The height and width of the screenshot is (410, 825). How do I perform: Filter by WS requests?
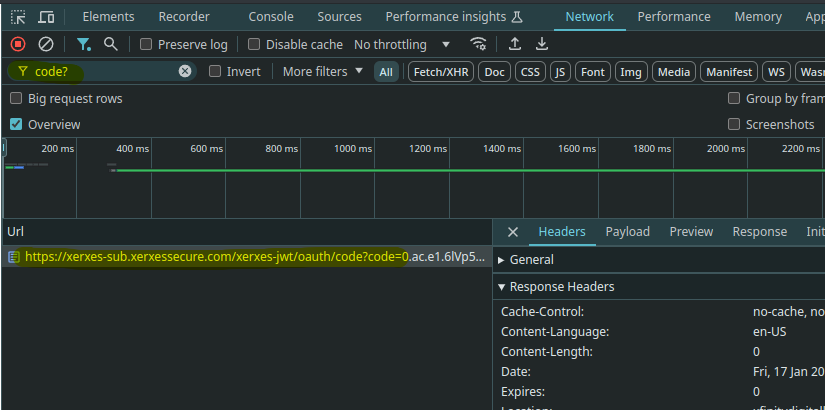777,72
